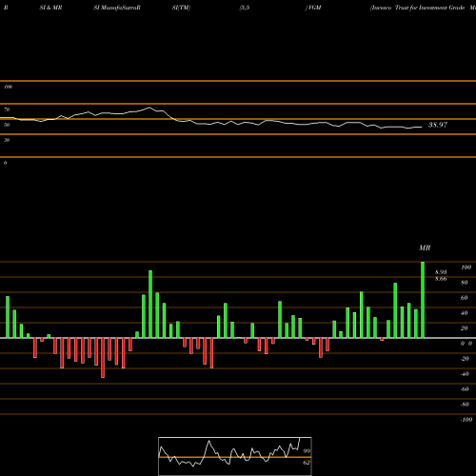Click the left RSI scale label 0

point(5,163)
